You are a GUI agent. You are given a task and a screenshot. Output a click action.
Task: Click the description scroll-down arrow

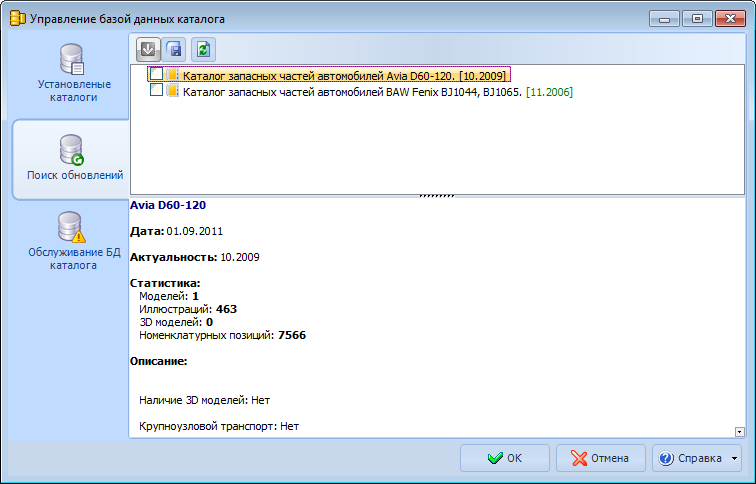click(740, 431)
